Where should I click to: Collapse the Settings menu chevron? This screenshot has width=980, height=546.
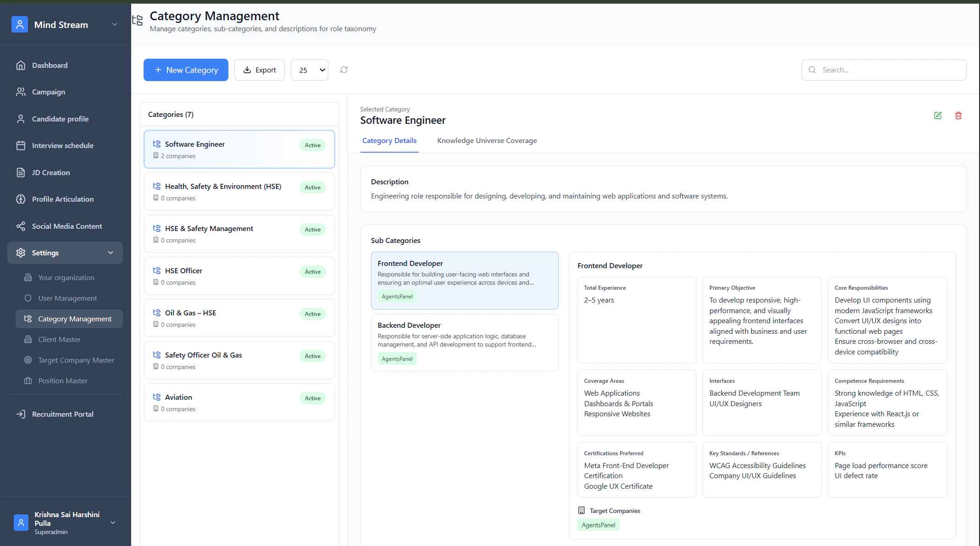(111, 253)
